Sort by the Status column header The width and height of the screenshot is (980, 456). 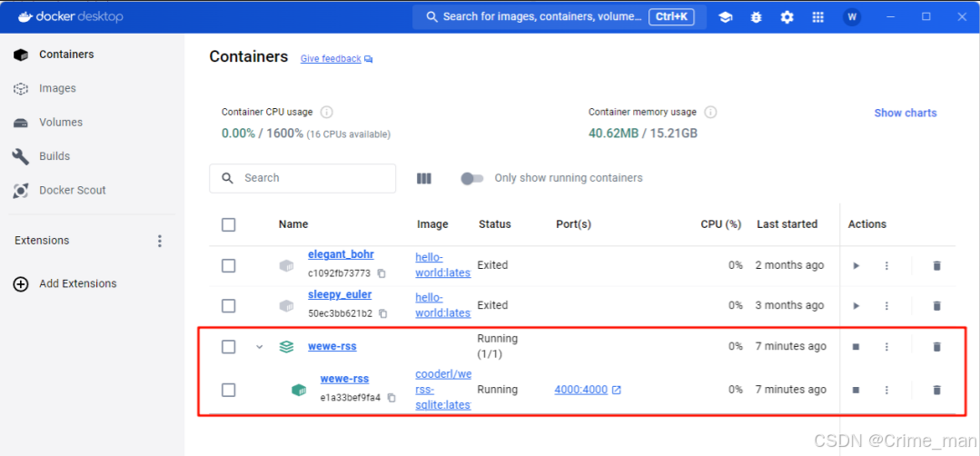point(495,224)
